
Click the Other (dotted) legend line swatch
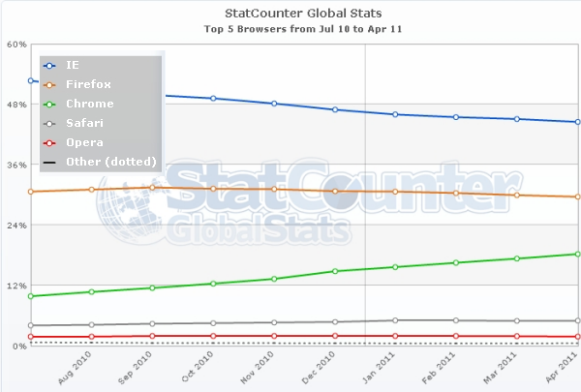coord(48,162)
